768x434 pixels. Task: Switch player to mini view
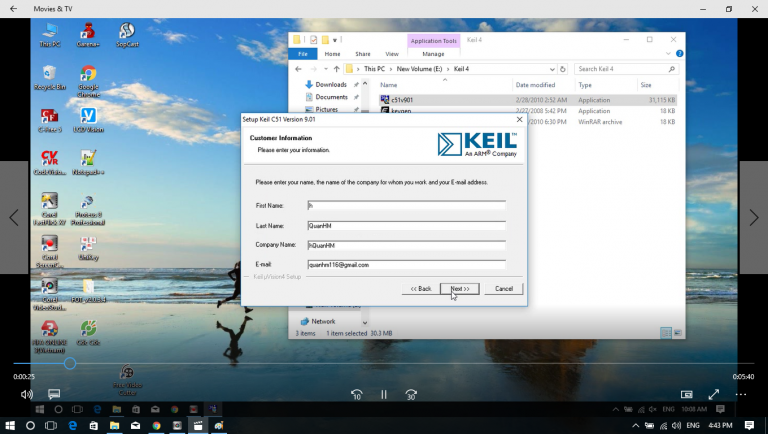(x=687, y=395)
